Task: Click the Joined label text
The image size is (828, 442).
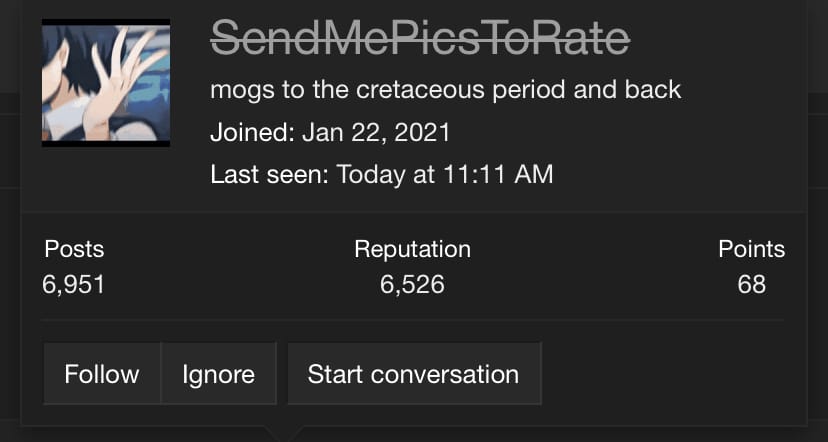Action: point(252,132)
